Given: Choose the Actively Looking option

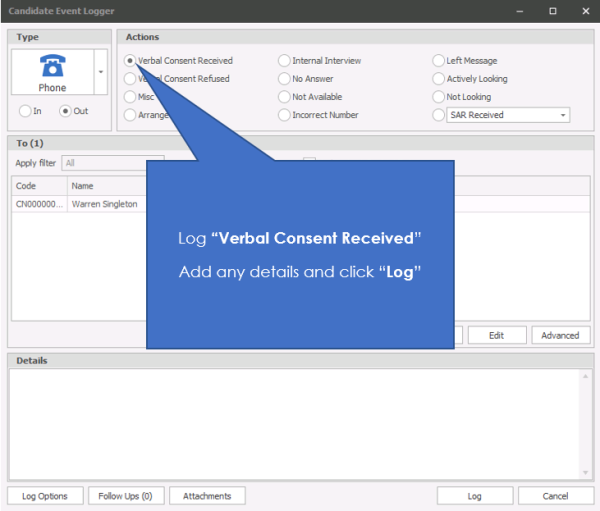Looking at the screenshot, I should [x=439, y=79].
